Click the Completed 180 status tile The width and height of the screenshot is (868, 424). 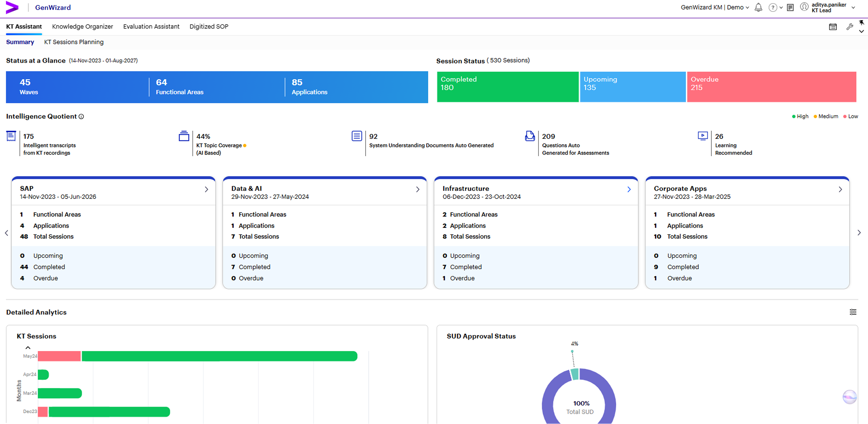(x=508, y=87)
